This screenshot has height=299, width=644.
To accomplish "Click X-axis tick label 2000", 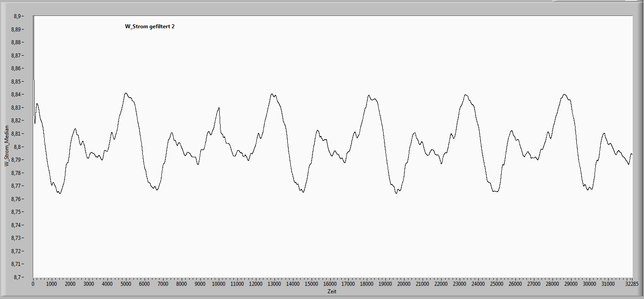I will click(70, 284).
